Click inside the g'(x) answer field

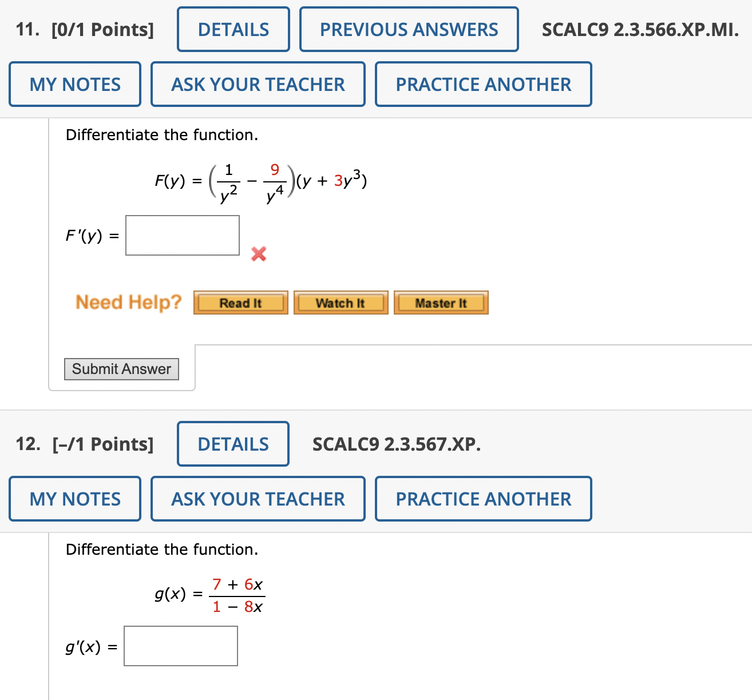tap(180, 646)
